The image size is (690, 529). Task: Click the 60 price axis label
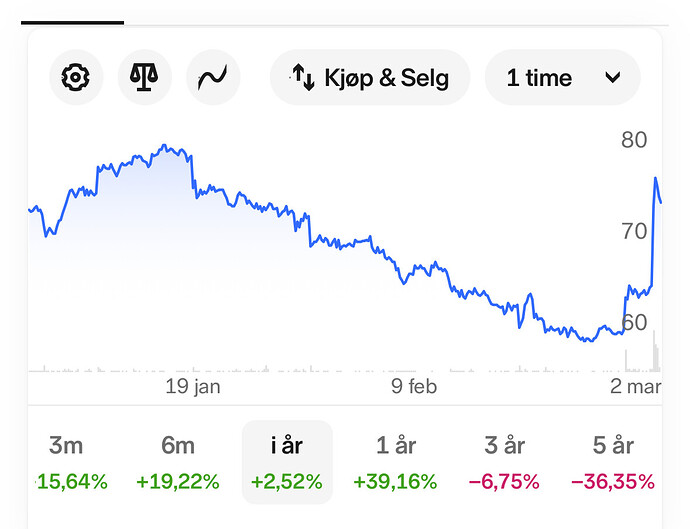pos(634,322)
